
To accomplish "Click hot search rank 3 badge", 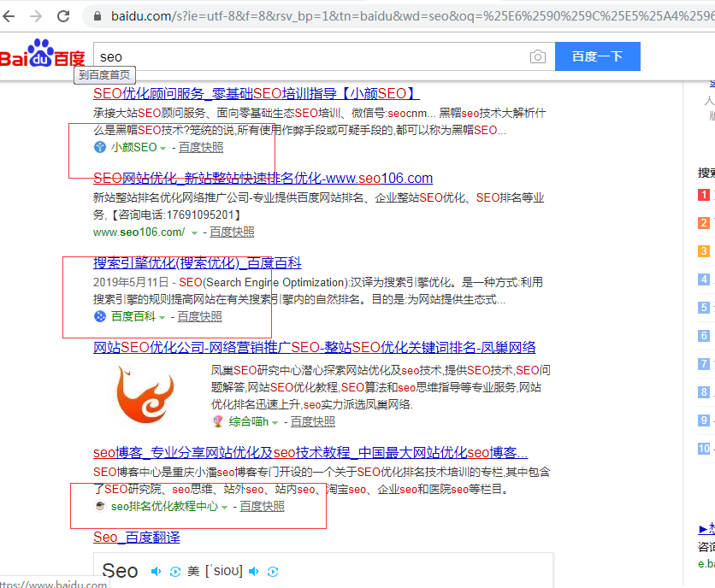I will tap(704, 251).
